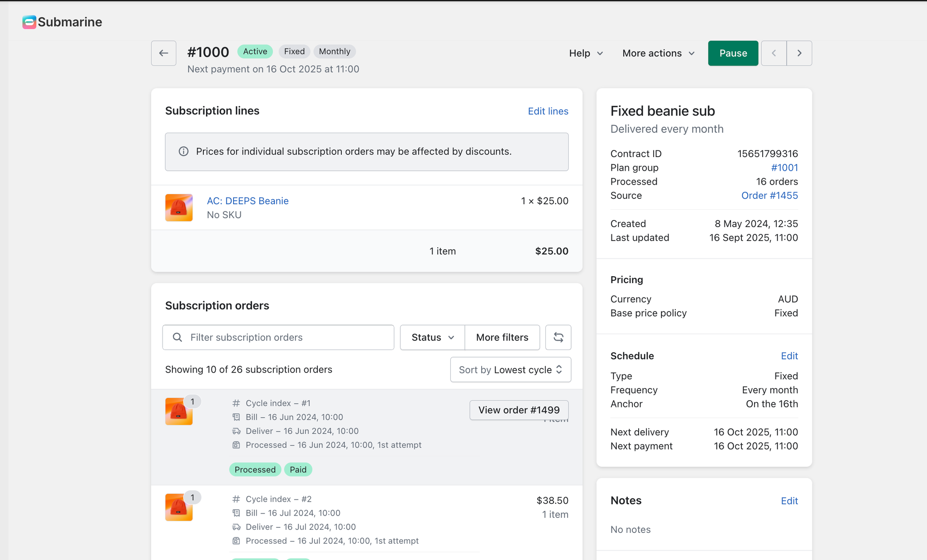Viewport: 927px width, 560px height.
Task: Change the Sort by Lowest cycle selector
Action: pyautogui.click(x=511, y=370)
